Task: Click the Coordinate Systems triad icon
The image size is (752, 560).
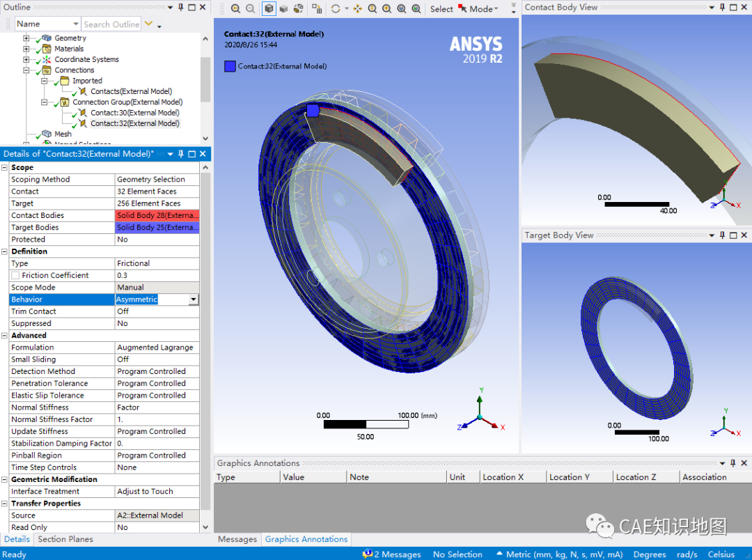Action: (x=47, y=59)
